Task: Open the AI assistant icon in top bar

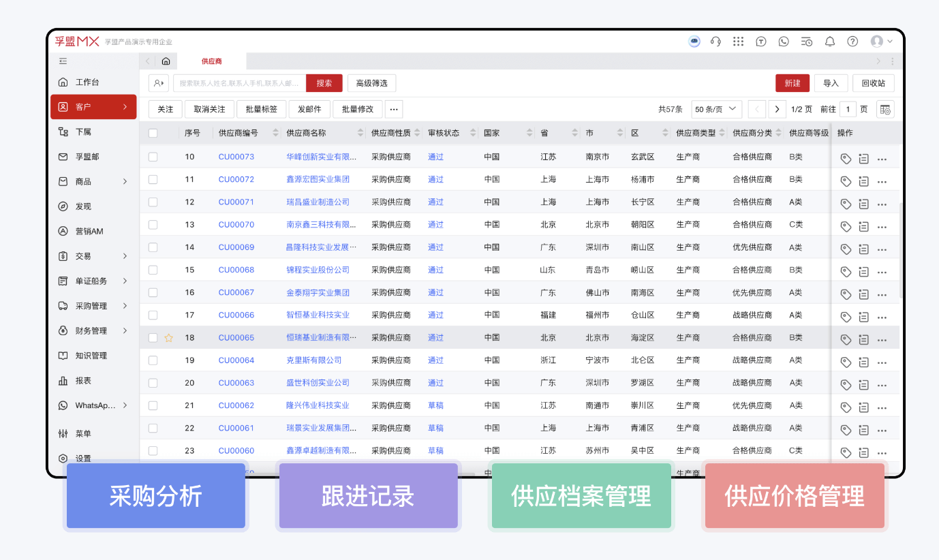Action: point(694,42)
